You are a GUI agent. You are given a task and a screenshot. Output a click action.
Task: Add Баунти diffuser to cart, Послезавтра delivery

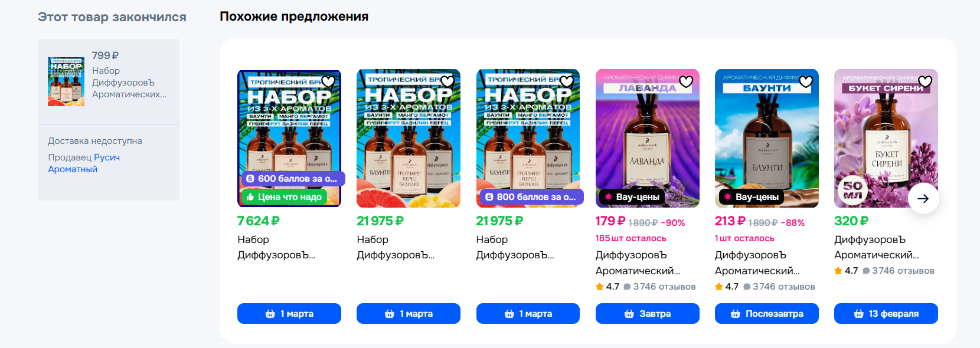click(x=766, y=314)
